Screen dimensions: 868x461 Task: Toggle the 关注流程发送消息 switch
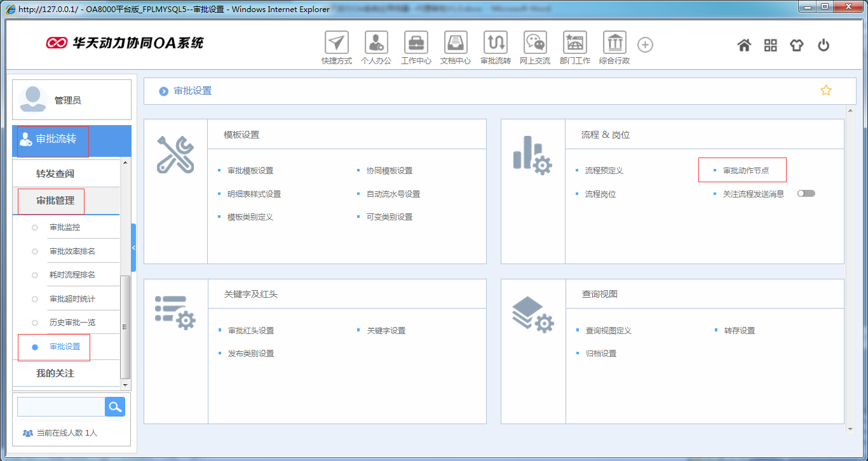[806, 193]
